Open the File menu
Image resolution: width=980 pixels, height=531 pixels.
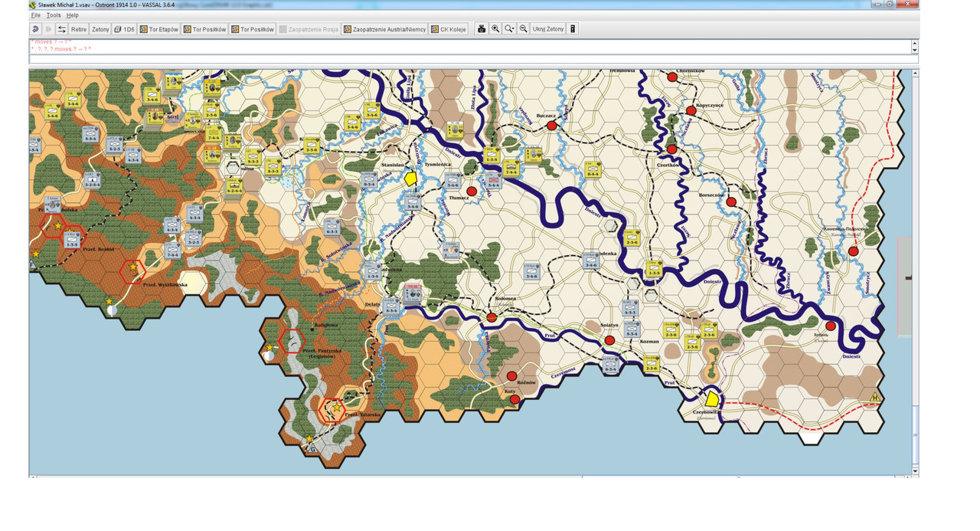click(x=35, y=15)
